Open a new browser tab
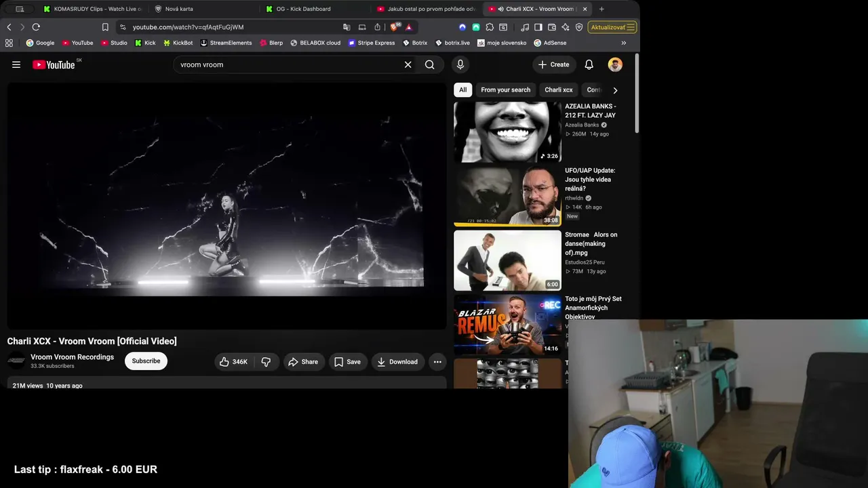The image size is (868, 488). click(601, 9)
